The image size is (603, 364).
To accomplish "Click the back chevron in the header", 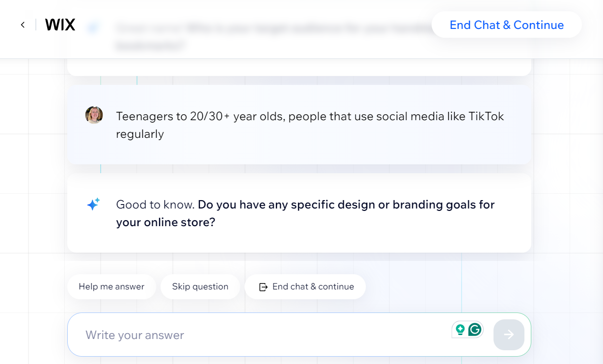I will (x=23, y=25).
